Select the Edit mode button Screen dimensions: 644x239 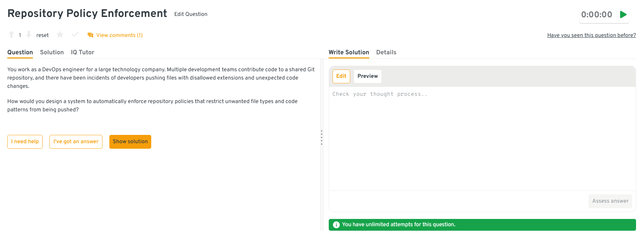pyautogui.click(x=341, y=76)
